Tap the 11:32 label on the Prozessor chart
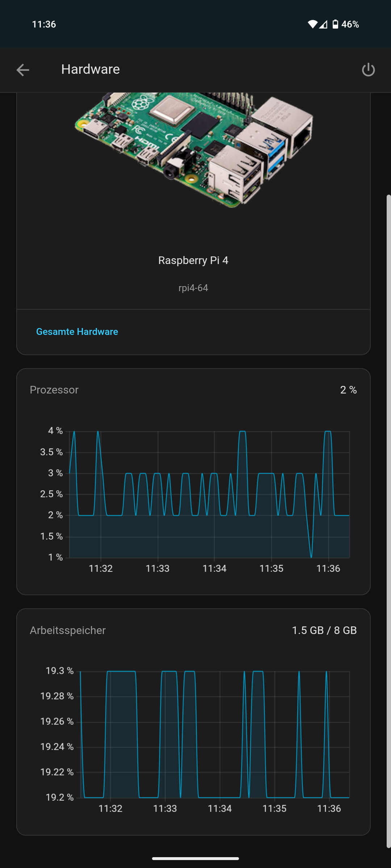 point(101,569)
